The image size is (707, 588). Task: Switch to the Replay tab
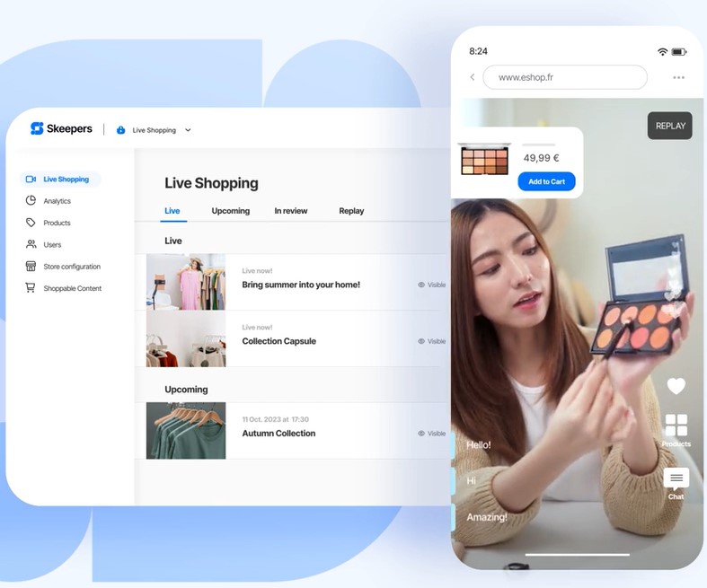[x=351, y=211]
